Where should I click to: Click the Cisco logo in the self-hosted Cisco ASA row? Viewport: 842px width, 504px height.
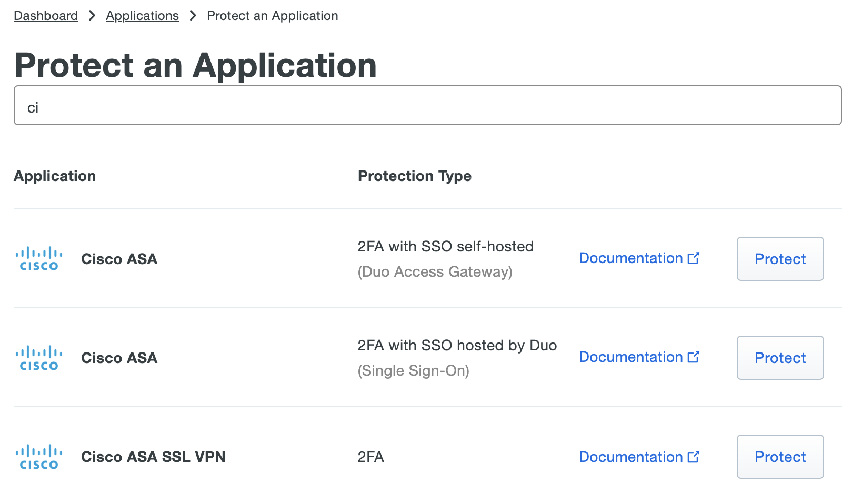[x=39, y=259]
